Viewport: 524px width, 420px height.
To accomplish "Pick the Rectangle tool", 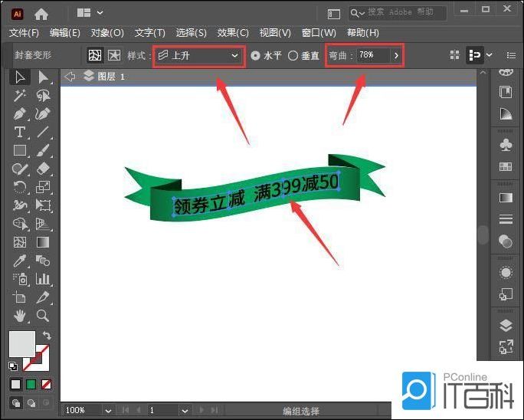I will coord(20,150).
